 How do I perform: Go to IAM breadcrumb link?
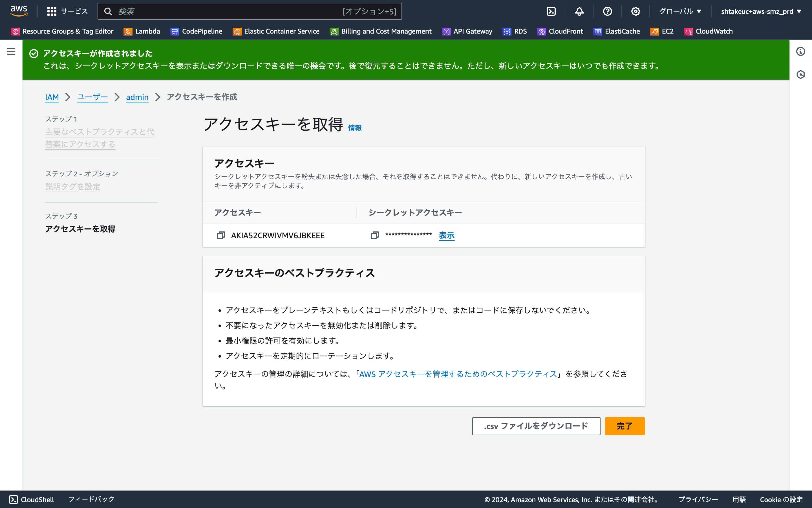tap(52, 97)
